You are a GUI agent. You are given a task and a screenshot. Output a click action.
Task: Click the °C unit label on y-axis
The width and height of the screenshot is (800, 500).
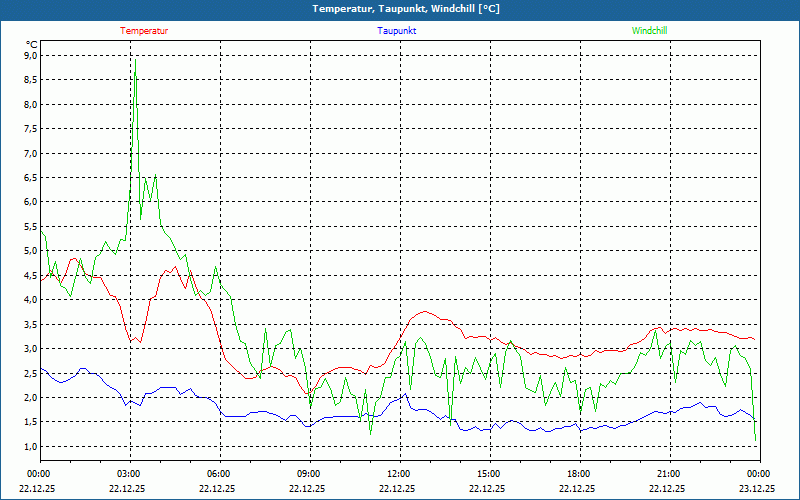coord(31,44)
